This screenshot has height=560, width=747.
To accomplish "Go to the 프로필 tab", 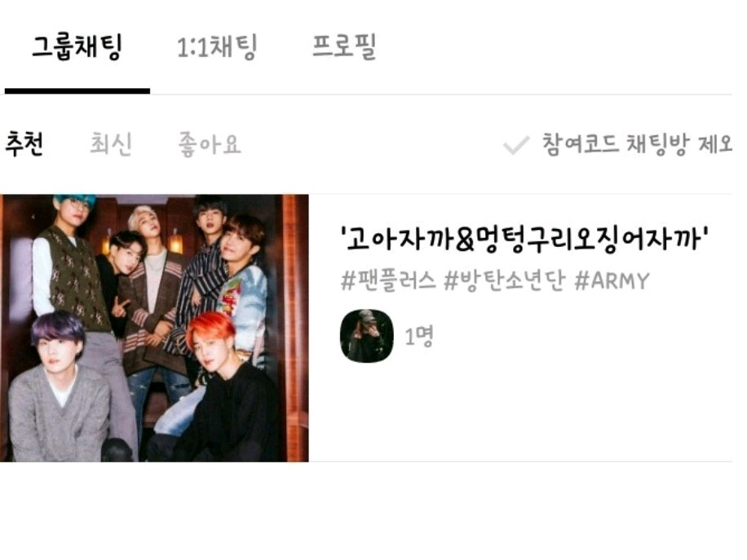I will 344,46.
